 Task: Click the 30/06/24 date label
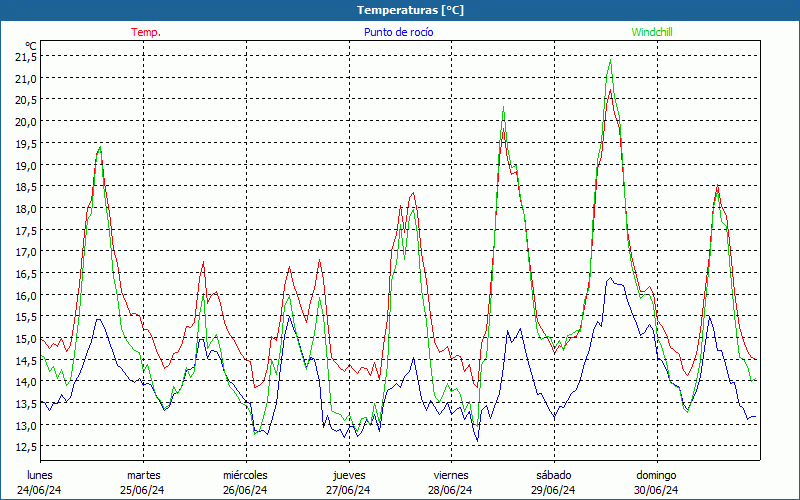point(656,490)
